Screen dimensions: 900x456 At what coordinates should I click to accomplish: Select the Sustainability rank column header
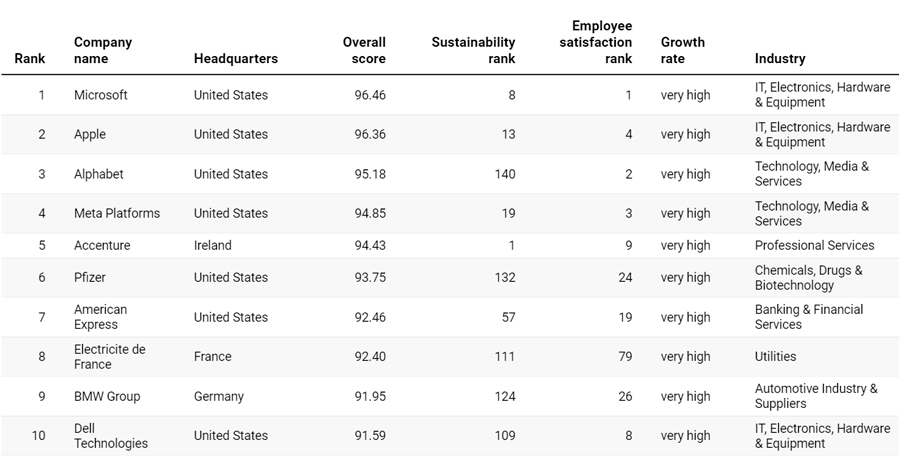click(473, 50)
